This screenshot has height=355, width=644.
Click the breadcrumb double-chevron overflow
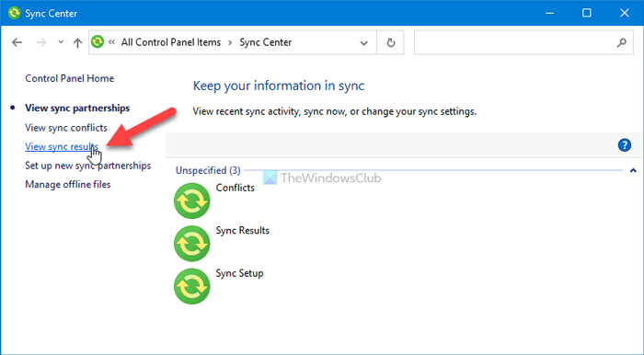(x=111, y=42)
